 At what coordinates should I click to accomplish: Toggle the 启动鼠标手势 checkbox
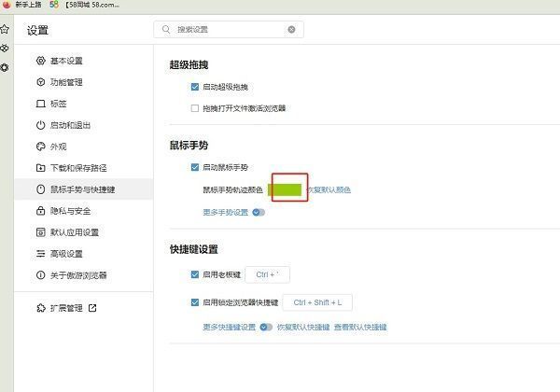click(195, 167)
